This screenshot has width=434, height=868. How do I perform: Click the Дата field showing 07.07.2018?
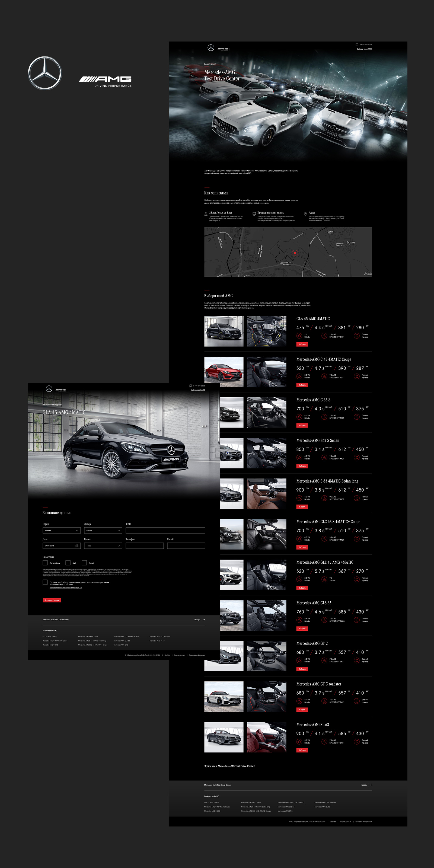click(x=62, y=546)
